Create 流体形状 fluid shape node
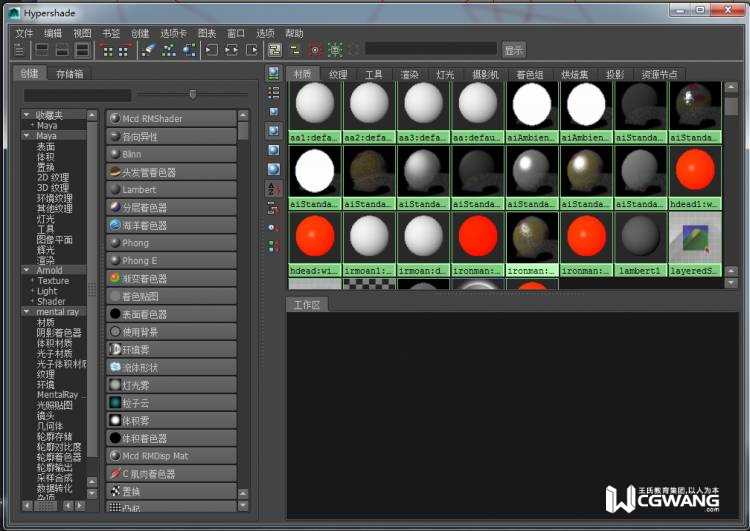This screenshot has width=750, height=531. pos(171,367)
